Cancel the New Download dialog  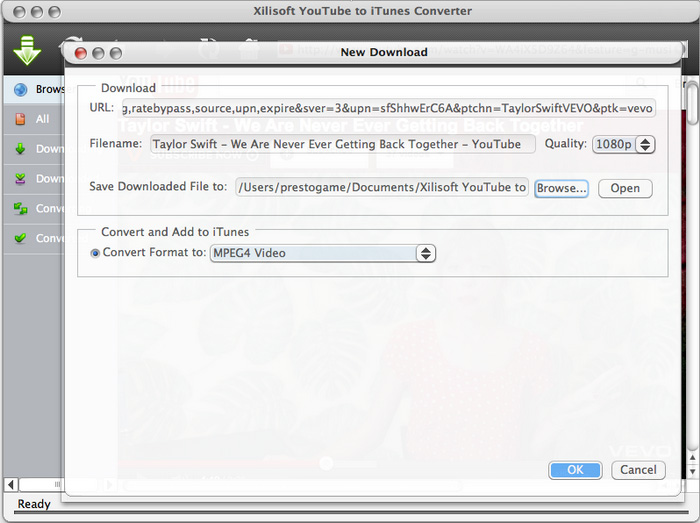[x=638, y=470]
